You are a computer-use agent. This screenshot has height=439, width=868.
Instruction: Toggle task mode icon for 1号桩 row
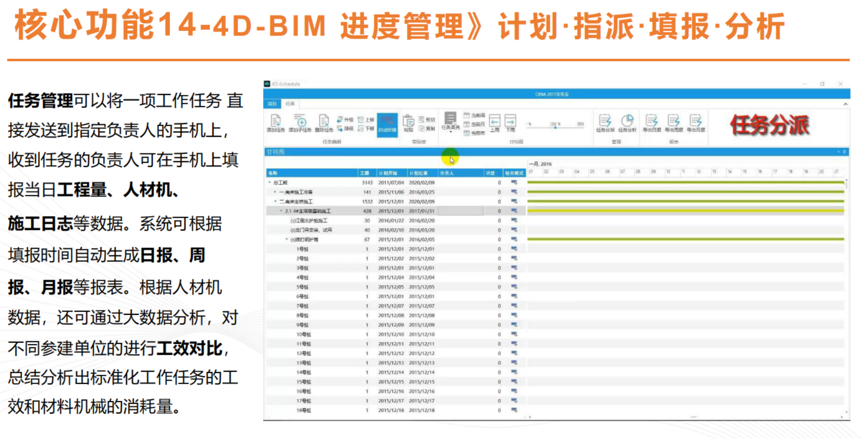pyautogui.click(x=514, y=249)
